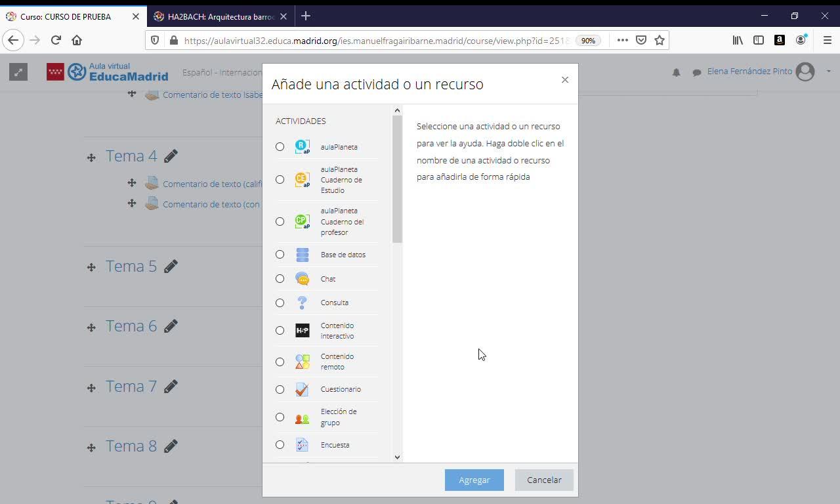The height and width of the screenshot is (504, 840).
Task: Open a new browser tab
Action: click(306, 16)
